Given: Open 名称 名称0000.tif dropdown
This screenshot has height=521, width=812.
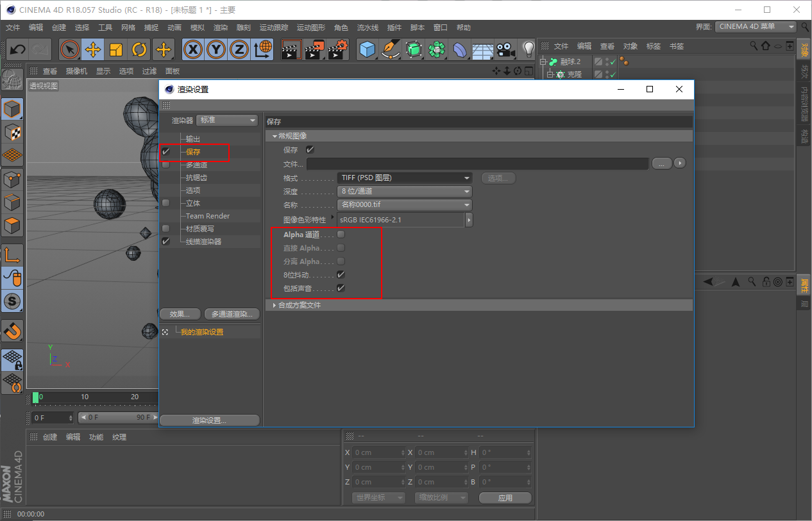Looking at the screenshot, I should click(405, 205).
